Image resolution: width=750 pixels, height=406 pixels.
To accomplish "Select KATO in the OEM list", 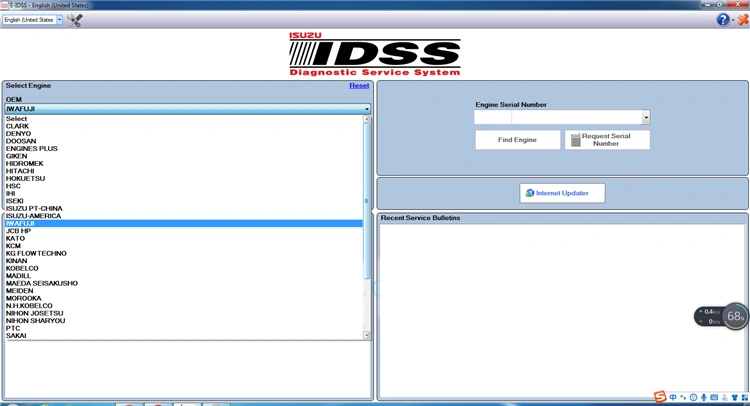I will coord(184,238).
